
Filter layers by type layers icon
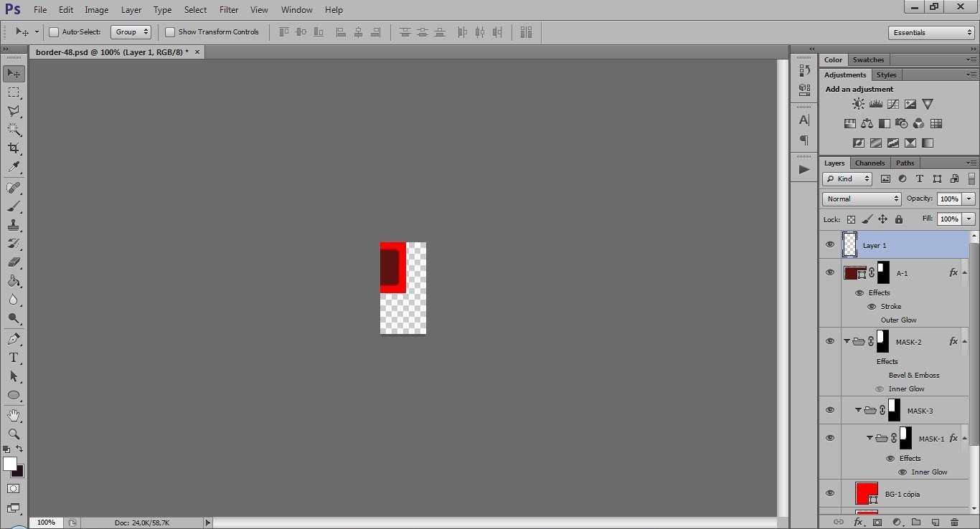(x=920, y=179)
